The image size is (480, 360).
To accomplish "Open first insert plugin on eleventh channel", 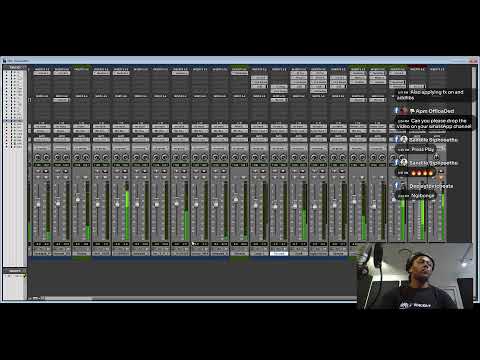I will click(x=239, y=73).
